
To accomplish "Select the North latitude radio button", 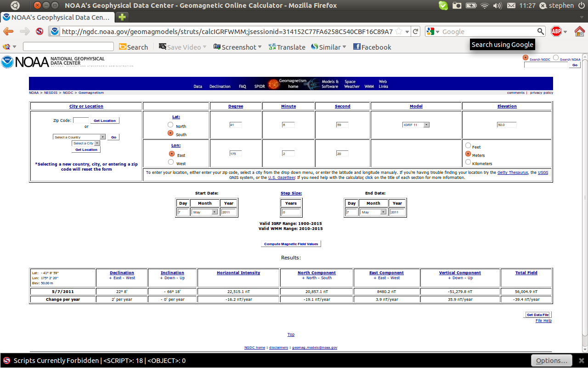I will point(170,125).
